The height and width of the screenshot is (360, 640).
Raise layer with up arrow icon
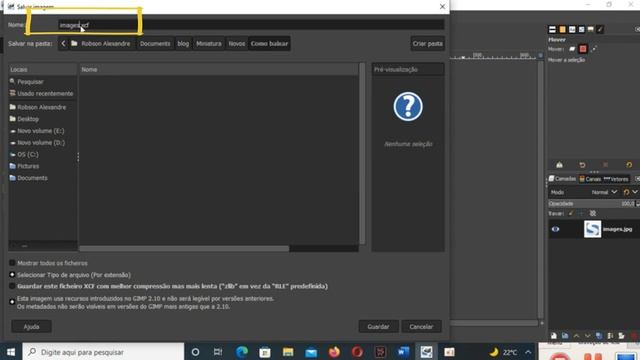[576, 336]
